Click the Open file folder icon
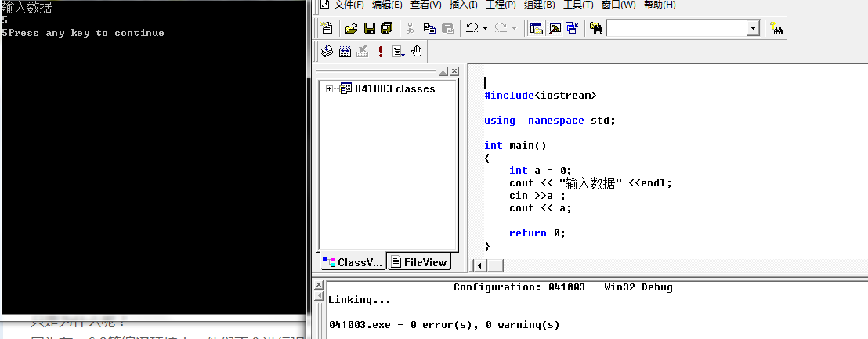 [351, 28]
